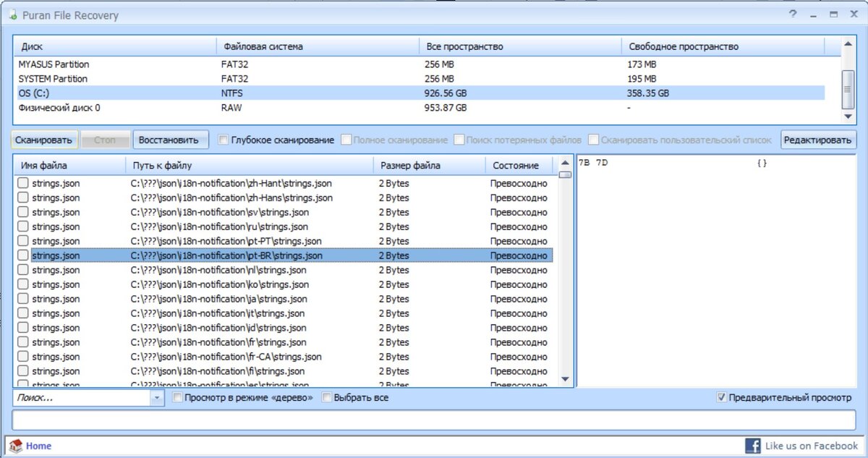Toggle Просмотр в режиме «дерево» checkbox
The image size is (868, 458).
[x=177, y=397]
